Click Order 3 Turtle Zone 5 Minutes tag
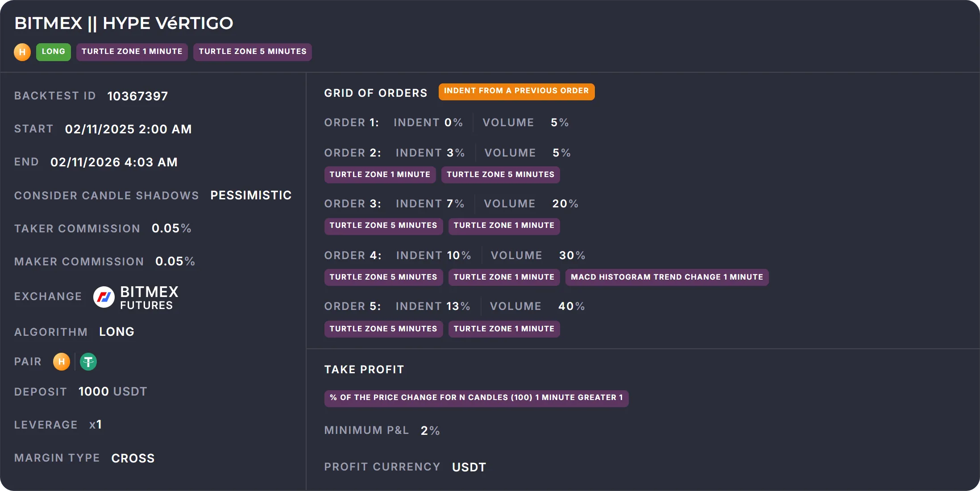The height and width of the screenshot is (491, 980). tap(383, 226)
